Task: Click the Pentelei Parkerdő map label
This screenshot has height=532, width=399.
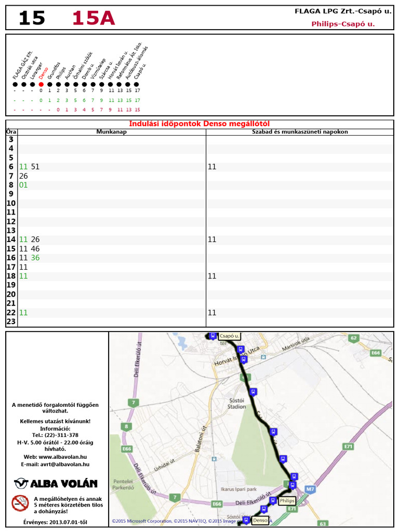Action: click(x=123, y=484)
